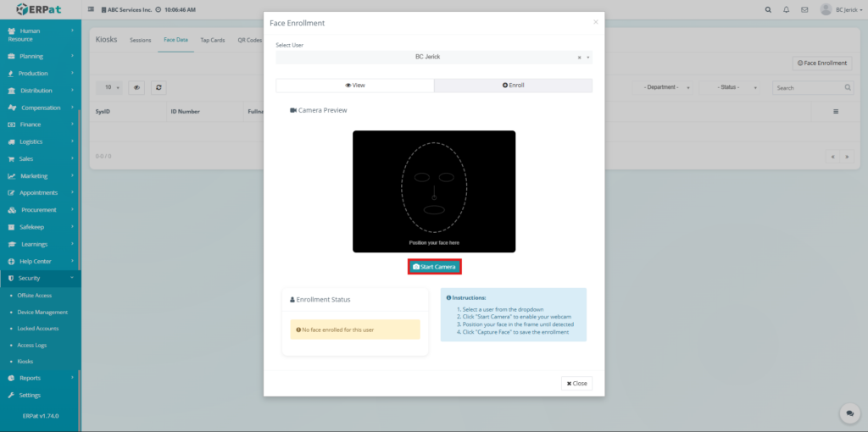Expand the Production sidebar menu
The image size is (868, 432).
click(41, 73)
